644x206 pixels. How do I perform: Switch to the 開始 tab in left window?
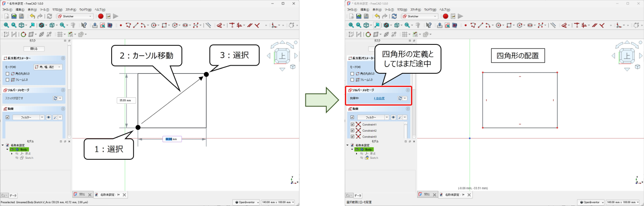point(79,194)
